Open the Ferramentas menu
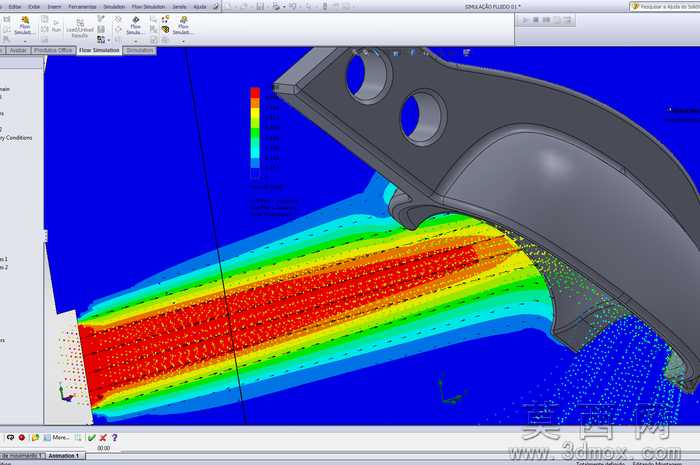The width and height of the screenshot is (700, 465). [82, 7]
